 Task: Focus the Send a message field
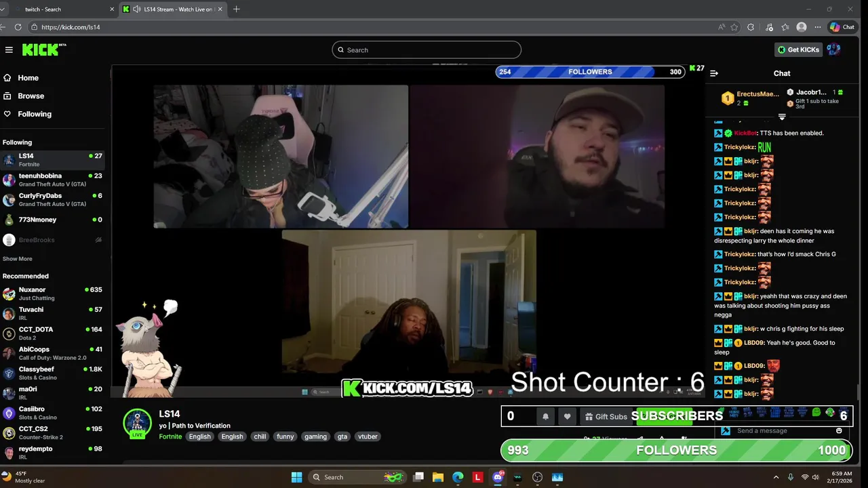tap(783, 431)
